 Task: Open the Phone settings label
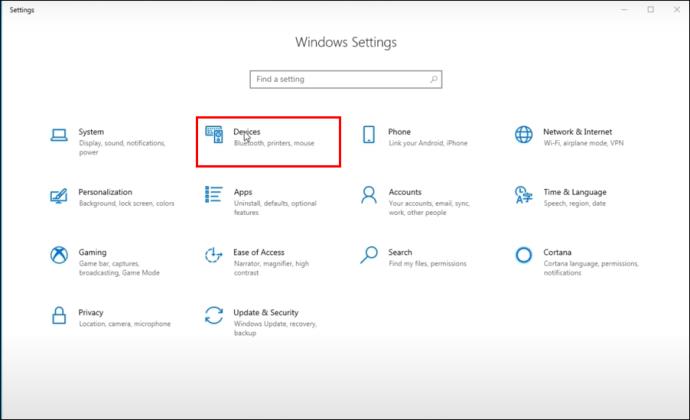[399, 132]
